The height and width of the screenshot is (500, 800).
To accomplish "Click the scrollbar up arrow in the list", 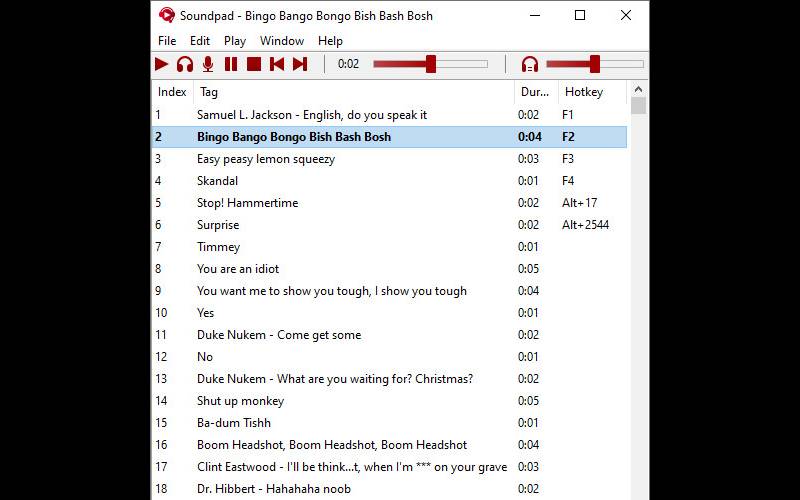I will click(x=639, y=89).
